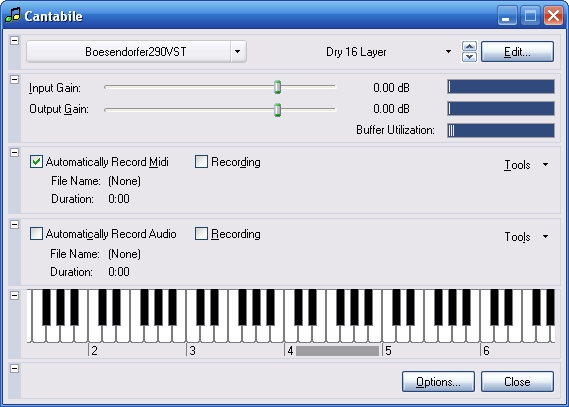Viewport: 569px width, 407px height.
Task: Select previous preset with up arrow
Action: point(469,46)
